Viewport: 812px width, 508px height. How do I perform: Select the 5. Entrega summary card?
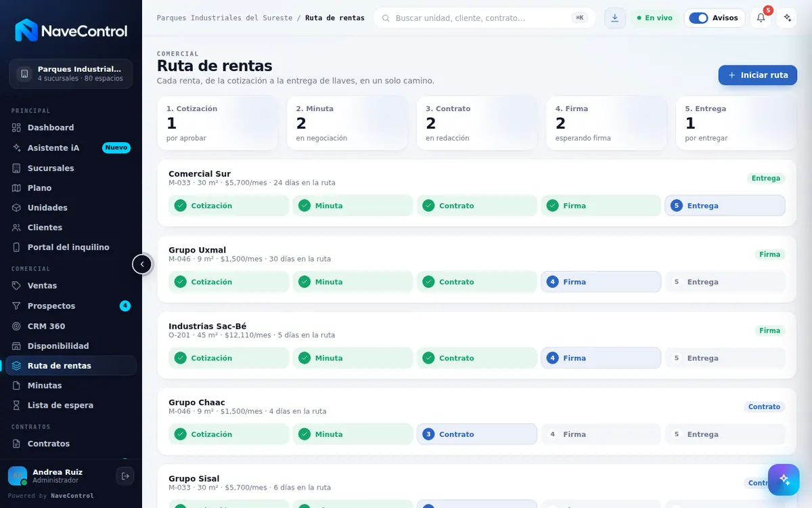click(736, 123)
